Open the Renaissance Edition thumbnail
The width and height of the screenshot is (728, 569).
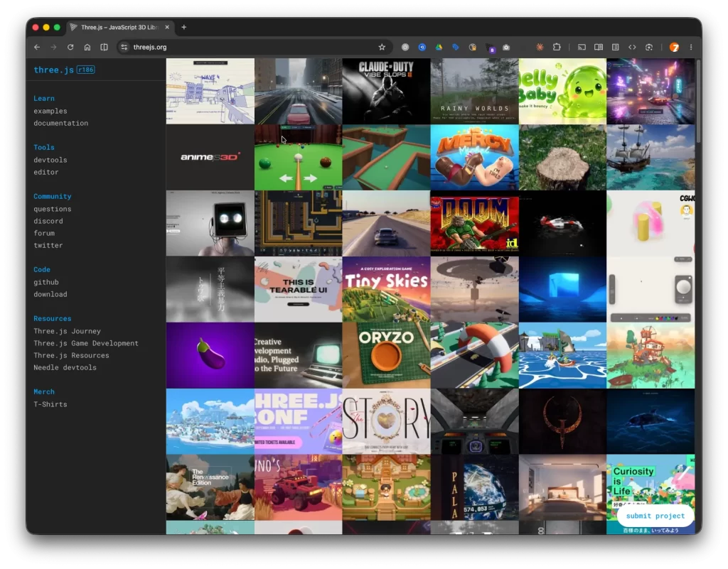tap(210, 487)
